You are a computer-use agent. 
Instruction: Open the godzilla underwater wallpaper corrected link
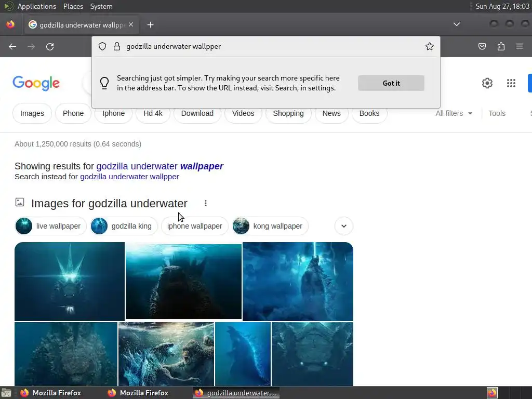coord(160,166)
